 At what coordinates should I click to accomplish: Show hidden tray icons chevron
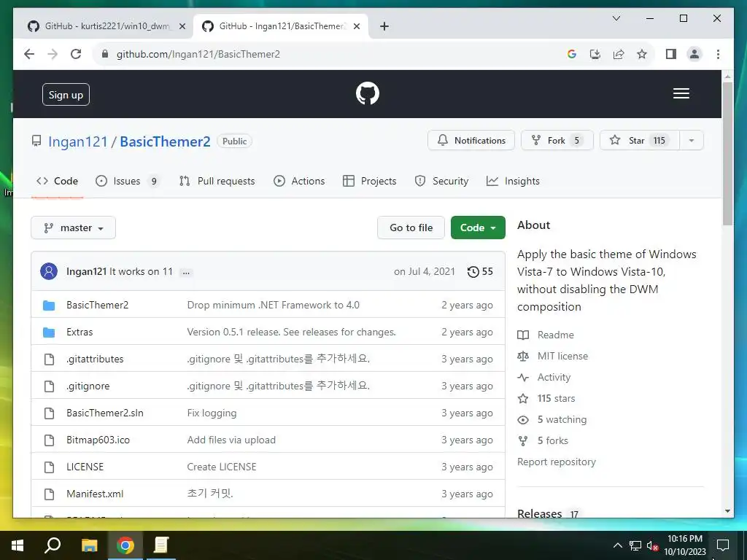click(617, 545)
